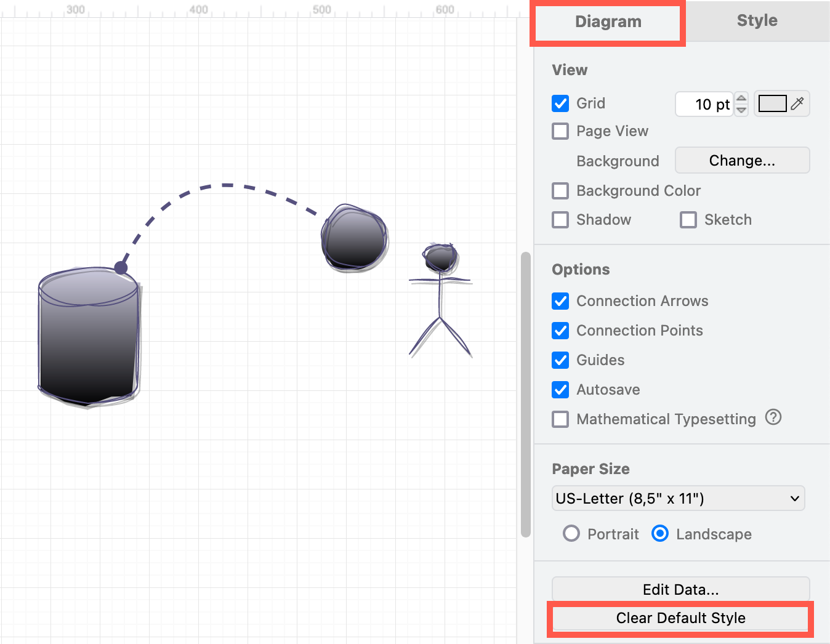Image resolution: width=830 pixels, height=644 pixels.
Task: Click the Clear Default Style button
Action: (x=680, y=618)
